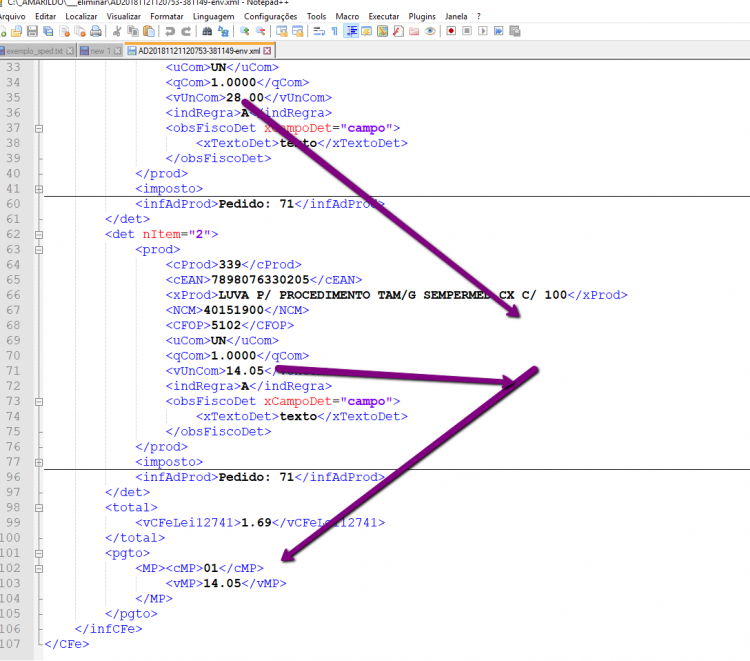
Task: Collapse the det nItem 2 fold at line 62
Action: point(39,234)
